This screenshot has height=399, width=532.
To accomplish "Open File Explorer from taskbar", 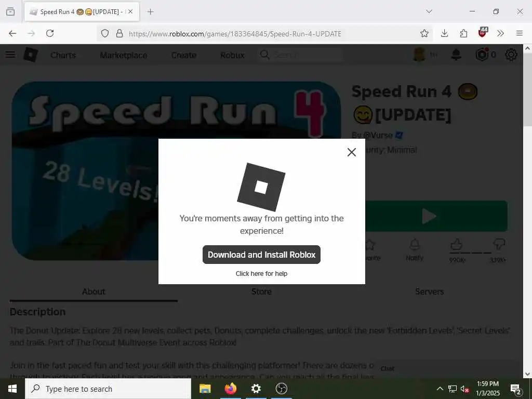I will (x=205, y=389).
